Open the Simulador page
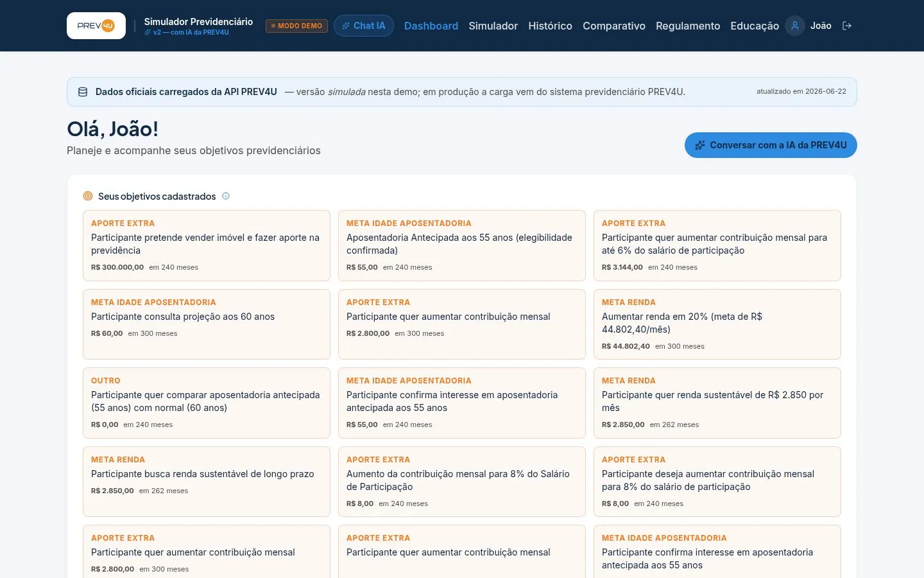 pyautogui.click(x=493, y=26)
